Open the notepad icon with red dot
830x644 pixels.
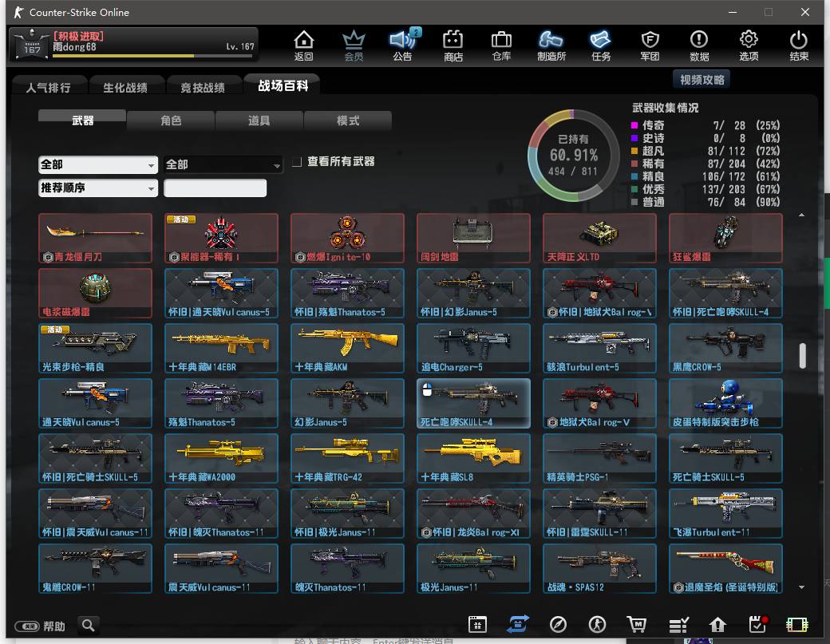click(x=758, y=624)
